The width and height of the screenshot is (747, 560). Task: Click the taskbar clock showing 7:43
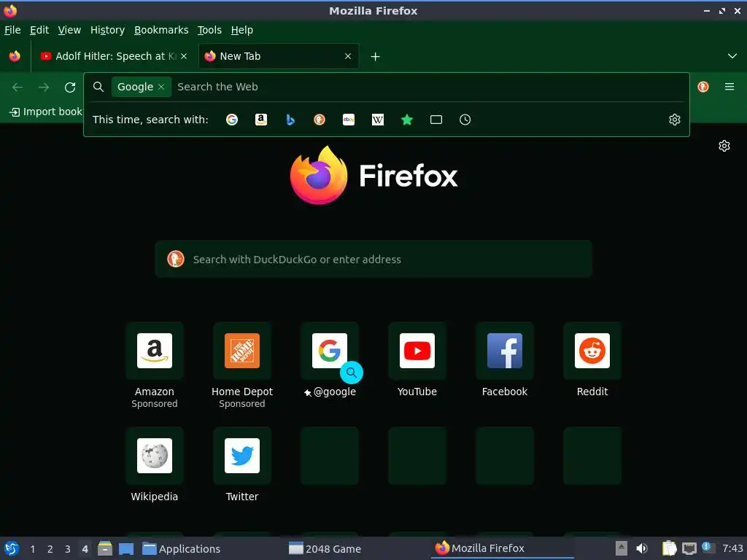tap(732, 548)
